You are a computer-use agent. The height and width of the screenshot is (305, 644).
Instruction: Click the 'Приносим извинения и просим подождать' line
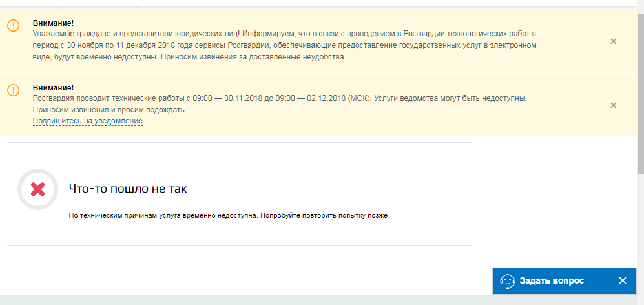tap(109, 110)
